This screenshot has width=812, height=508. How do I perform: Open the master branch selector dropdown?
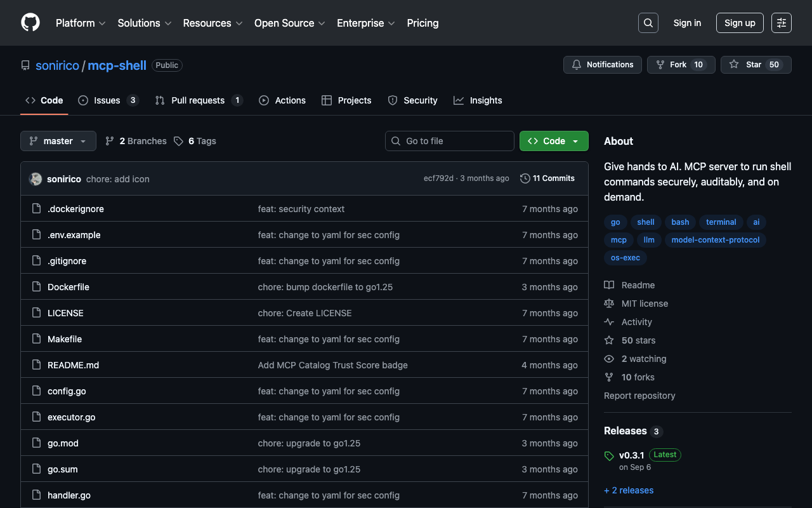pos(58,141)
